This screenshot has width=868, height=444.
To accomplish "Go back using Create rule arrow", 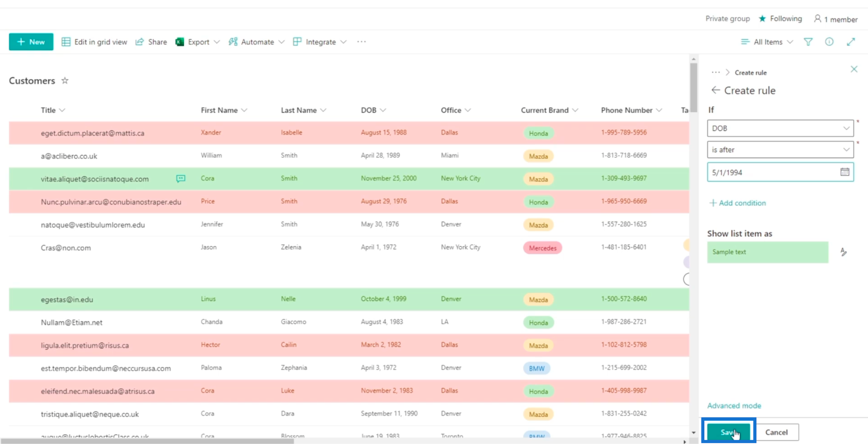I will [716, 90].
